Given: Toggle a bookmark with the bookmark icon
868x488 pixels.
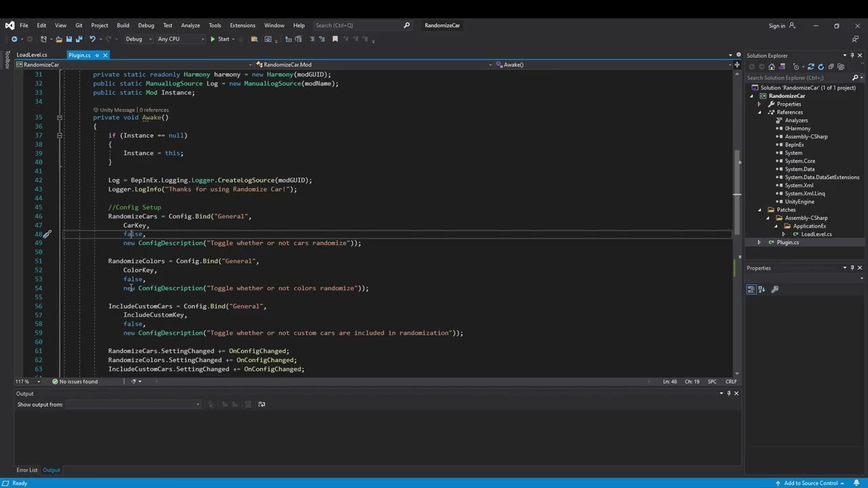Looking at the screenshot, I should [x=335, y=39].
